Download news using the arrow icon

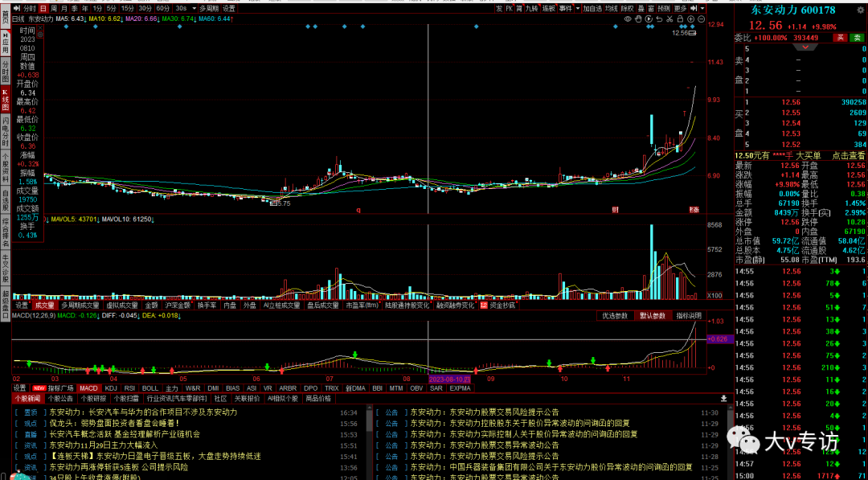(723, 398)
